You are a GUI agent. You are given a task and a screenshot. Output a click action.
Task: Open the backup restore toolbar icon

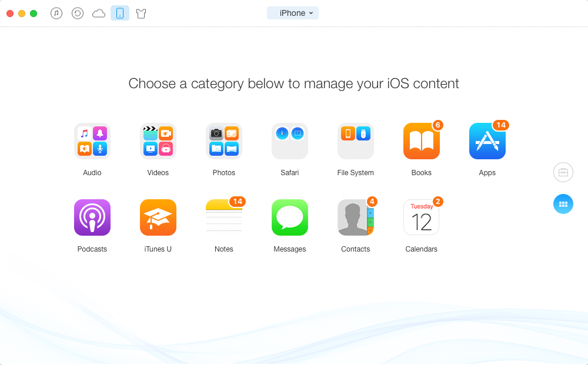(78, 14)
